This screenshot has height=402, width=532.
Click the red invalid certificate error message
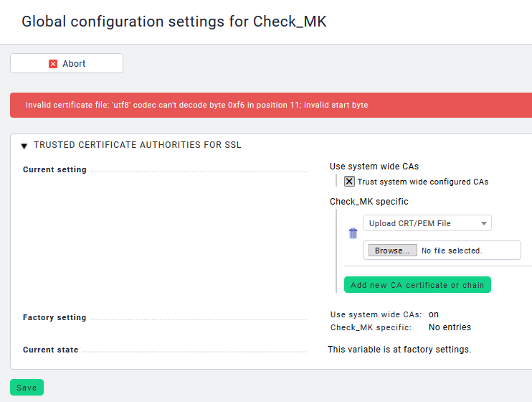(197, 105)
